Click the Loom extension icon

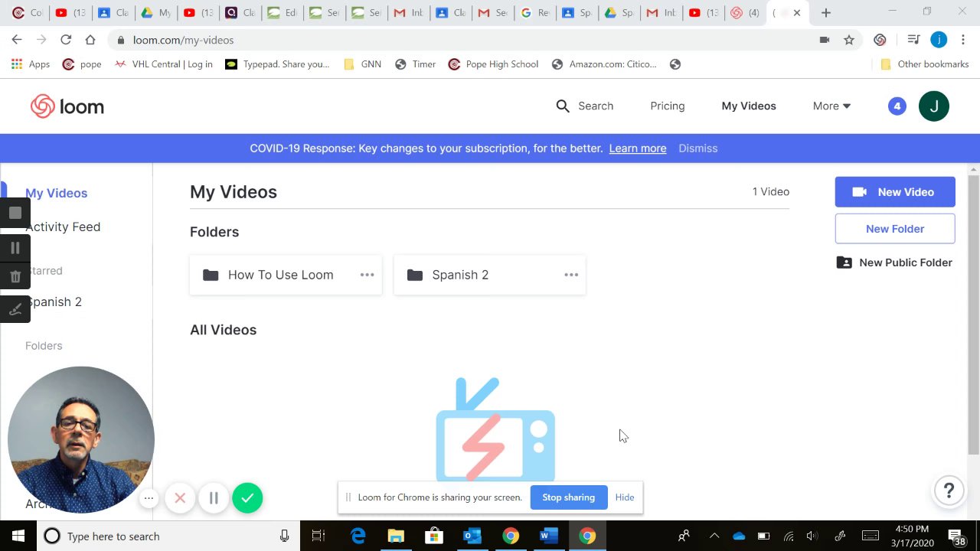click(x=880, y=40)
